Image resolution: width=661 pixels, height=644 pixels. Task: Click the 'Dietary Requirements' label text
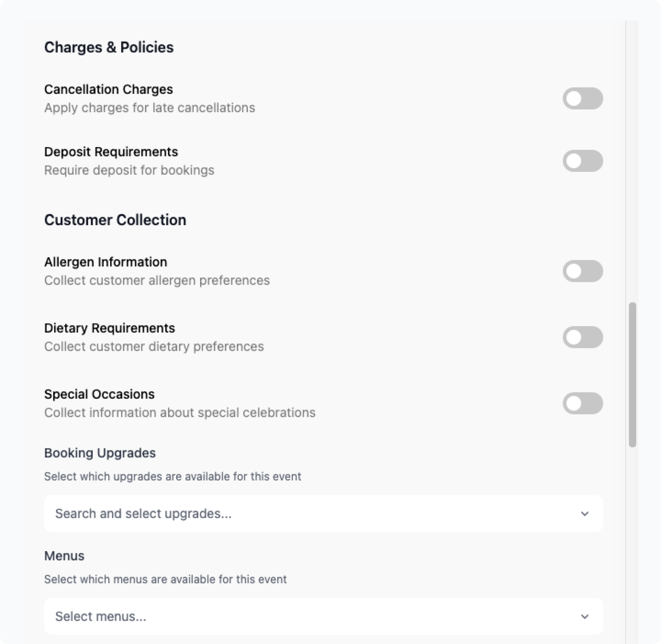(x=109, y=328)
